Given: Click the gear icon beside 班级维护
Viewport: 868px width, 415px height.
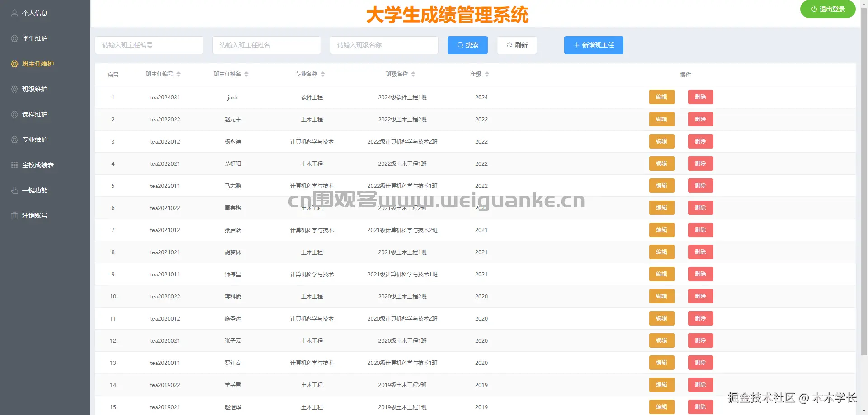Looking at the screenshot, I should click(x=14, y=89).
